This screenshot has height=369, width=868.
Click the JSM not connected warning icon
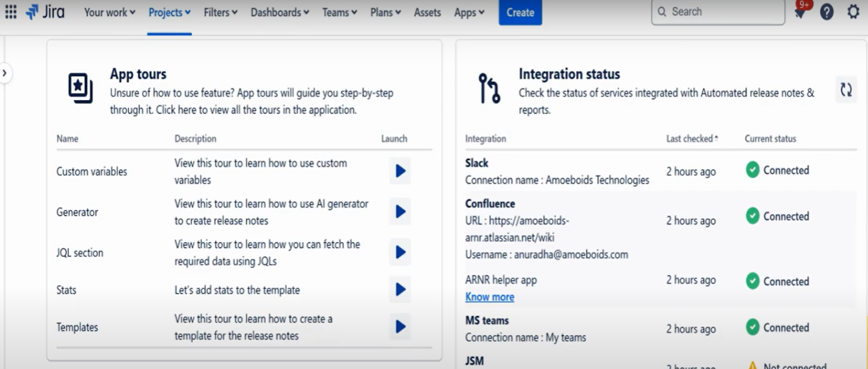tap(753, 366)
